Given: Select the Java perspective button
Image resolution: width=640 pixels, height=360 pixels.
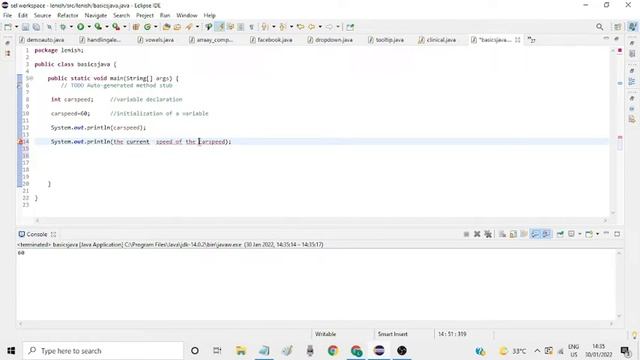Looking at the screenshot, I should (x=633, y=27).
